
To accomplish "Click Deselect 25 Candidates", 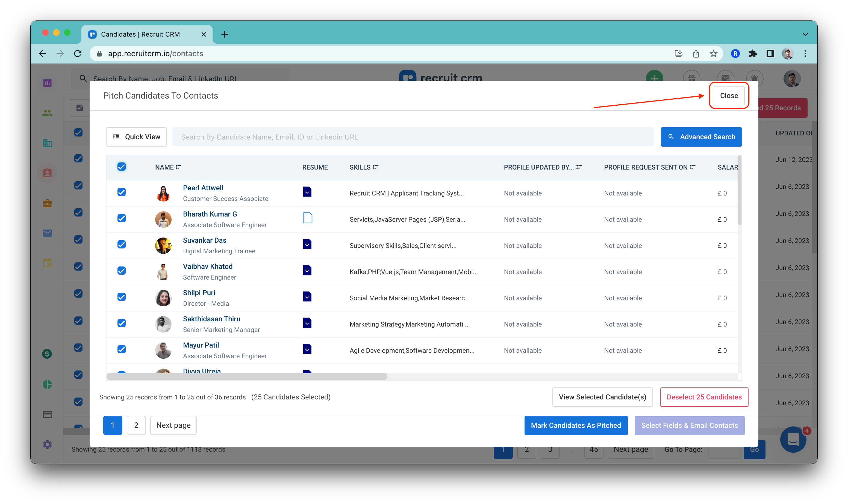I will click(x=704, y=397).
